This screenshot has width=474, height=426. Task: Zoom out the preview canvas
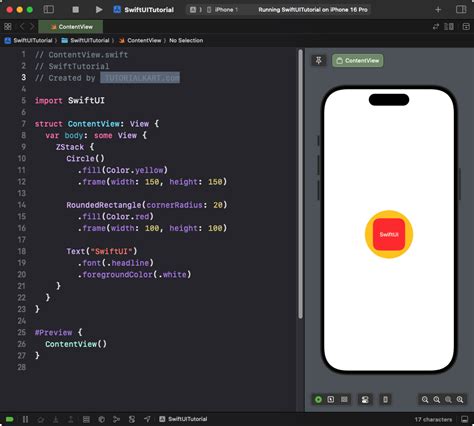425,399
